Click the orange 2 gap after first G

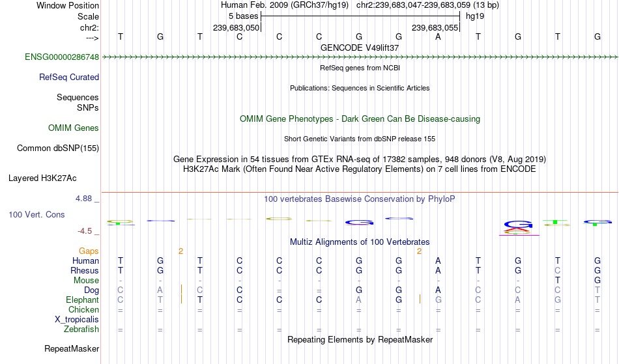(x=180, y=251)
